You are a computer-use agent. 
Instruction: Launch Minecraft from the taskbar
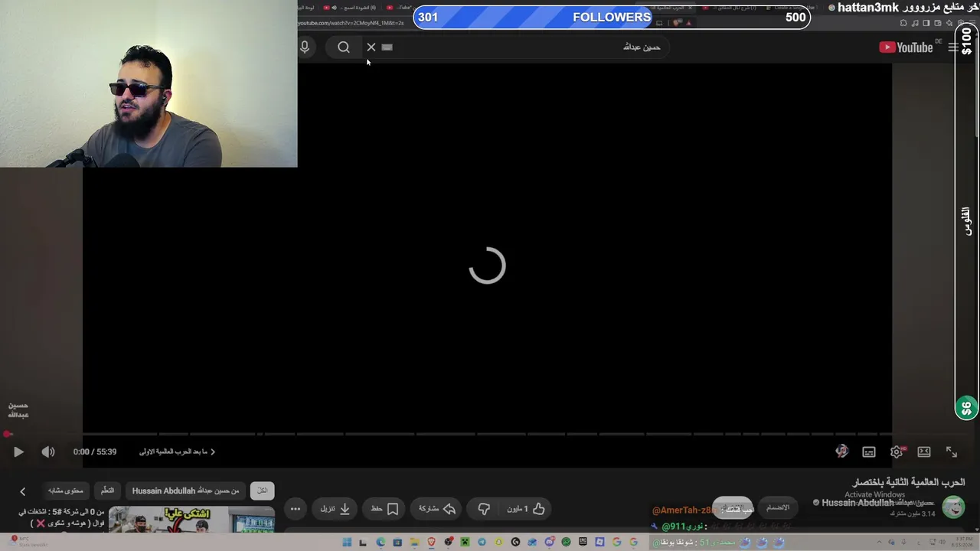click(x=465, y=543)
